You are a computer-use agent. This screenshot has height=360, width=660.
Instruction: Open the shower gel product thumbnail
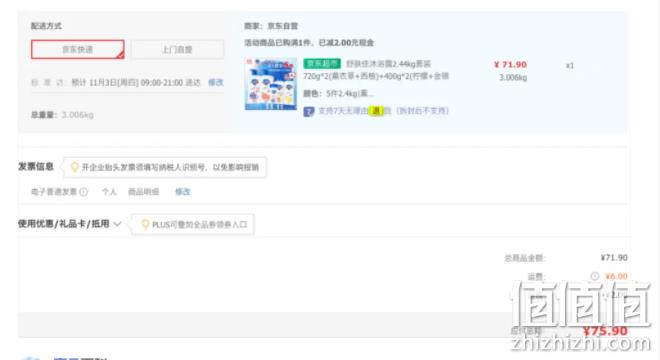(x=271, y=84)
